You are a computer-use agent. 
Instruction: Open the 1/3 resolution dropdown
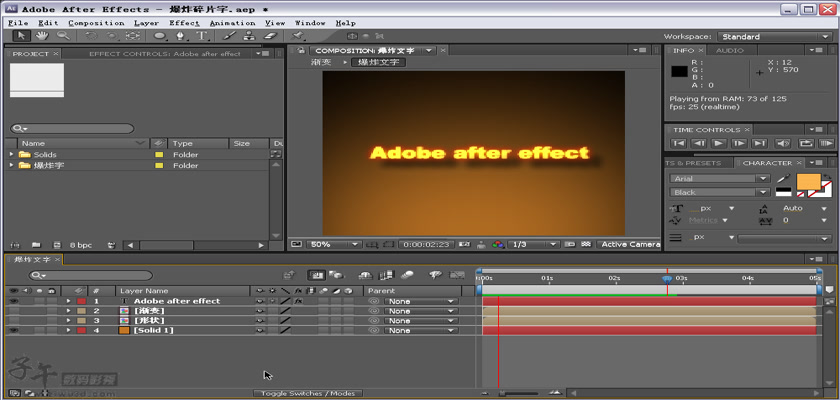[x=534, y=244]
